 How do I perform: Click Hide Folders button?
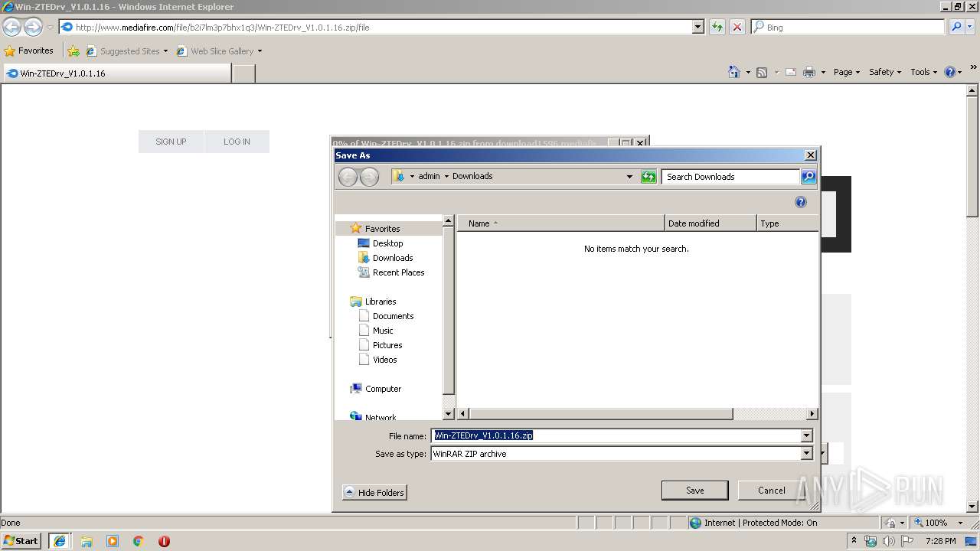tap(374, 493)
